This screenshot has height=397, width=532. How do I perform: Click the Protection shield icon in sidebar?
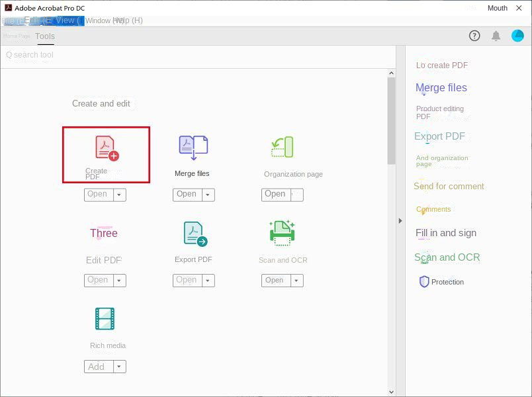pyautogui.click(x=424, y=282)
